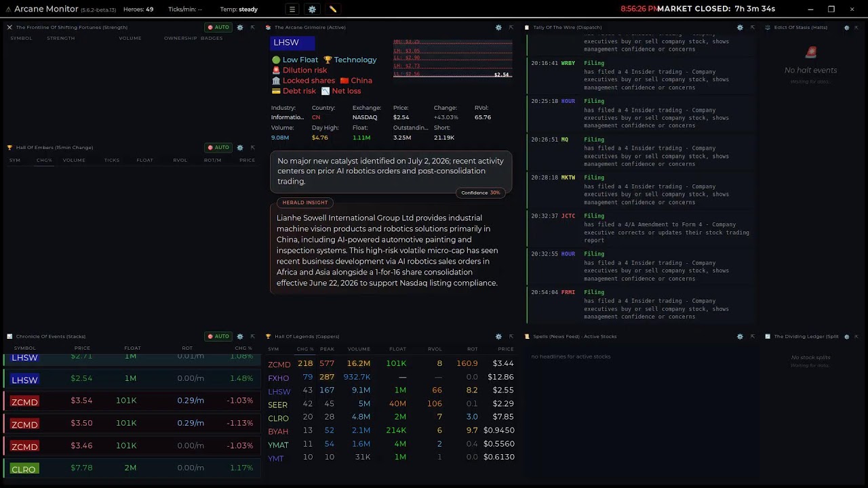
Task: Click the Heroes: 49 counter
Action: pos(138,9)
